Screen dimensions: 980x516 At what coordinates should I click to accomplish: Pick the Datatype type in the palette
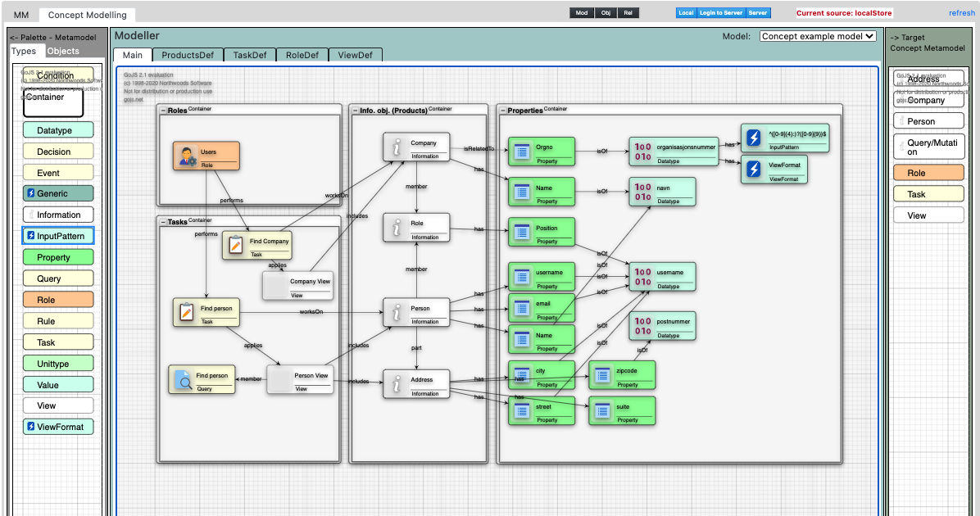(x=58, y=130)
